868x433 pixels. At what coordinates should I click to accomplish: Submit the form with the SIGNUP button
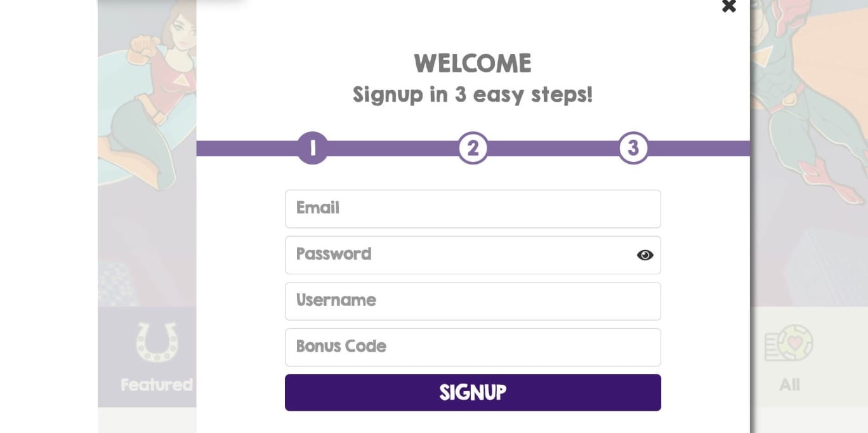tap(473, 392)
